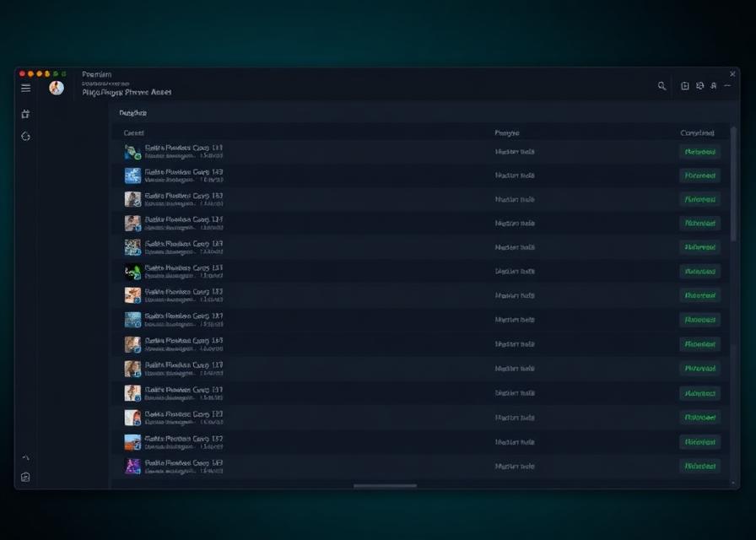Click the dash icon in the top toolbar
Viewport: 756px width, 540px height.
coord(727,86)
